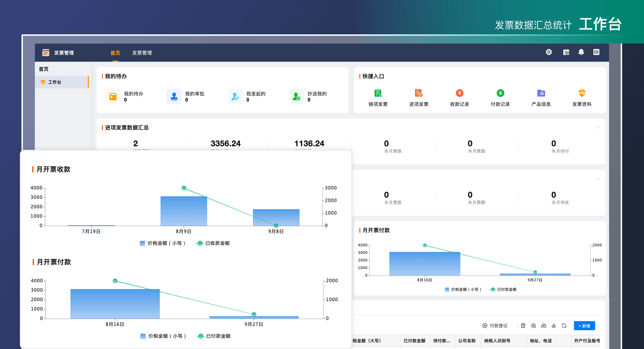This screenshot has height=349, width=644.
Task: Open the settings gear in top bar
Action: tap(549, 52)
